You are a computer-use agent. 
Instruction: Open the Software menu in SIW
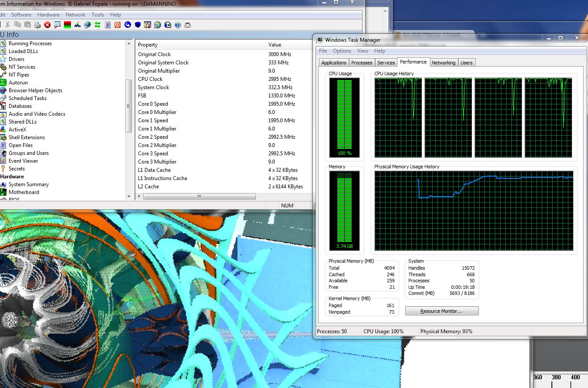(x=21, y=15)
